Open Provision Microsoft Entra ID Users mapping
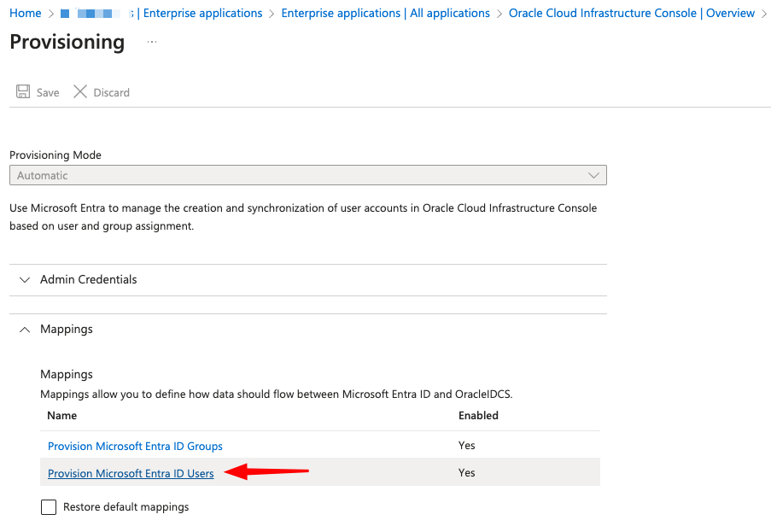 point(131,473)
